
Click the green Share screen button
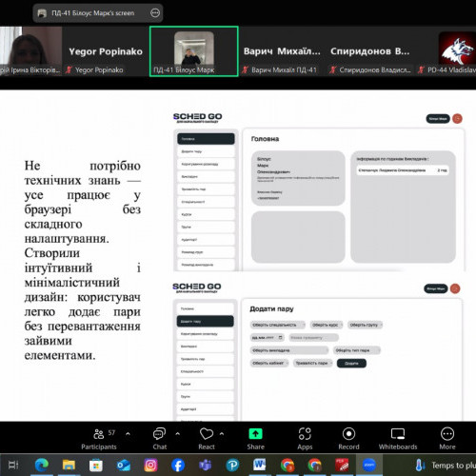(255, 439)
